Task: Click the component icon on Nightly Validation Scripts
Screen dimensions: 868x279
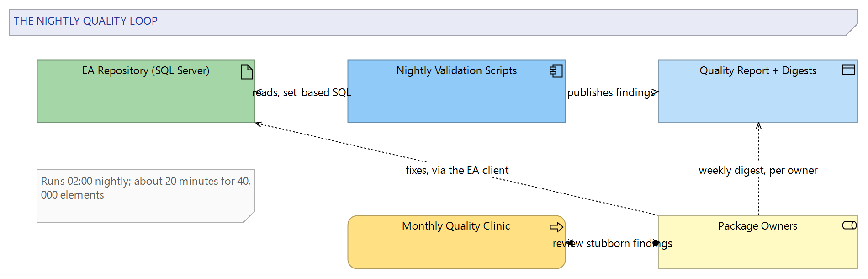Action: pyautogui.click(x=556, y=71)
